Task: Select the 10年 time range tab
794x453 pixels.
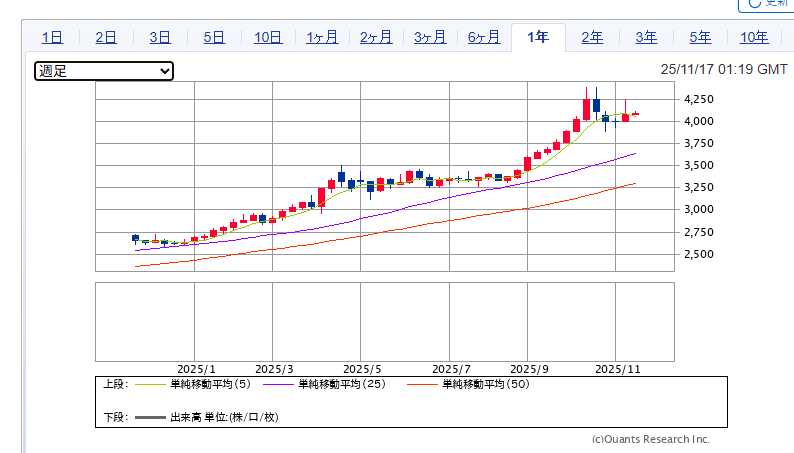Action: coord(754,38)
